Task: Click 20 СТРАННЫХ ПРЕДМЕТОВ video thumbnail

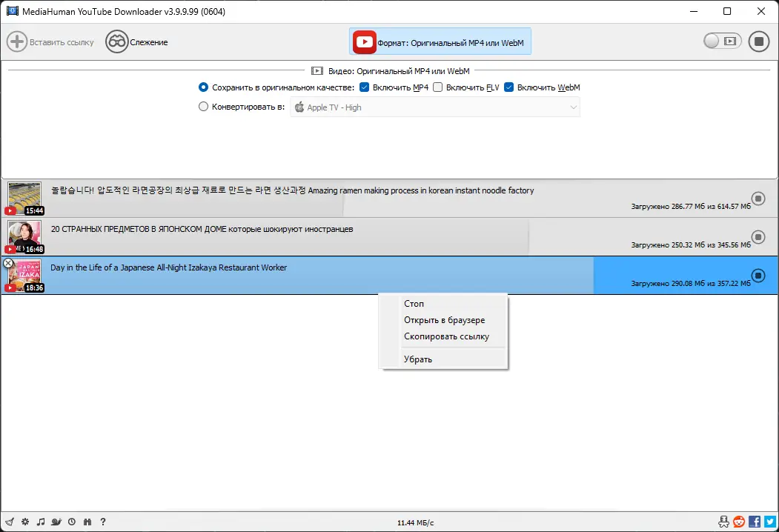Action: click(x=24, y=236)
